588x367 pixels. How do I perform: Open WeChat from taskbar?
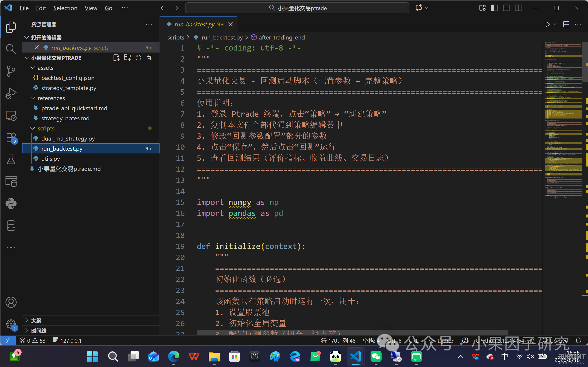pos(376,356)
